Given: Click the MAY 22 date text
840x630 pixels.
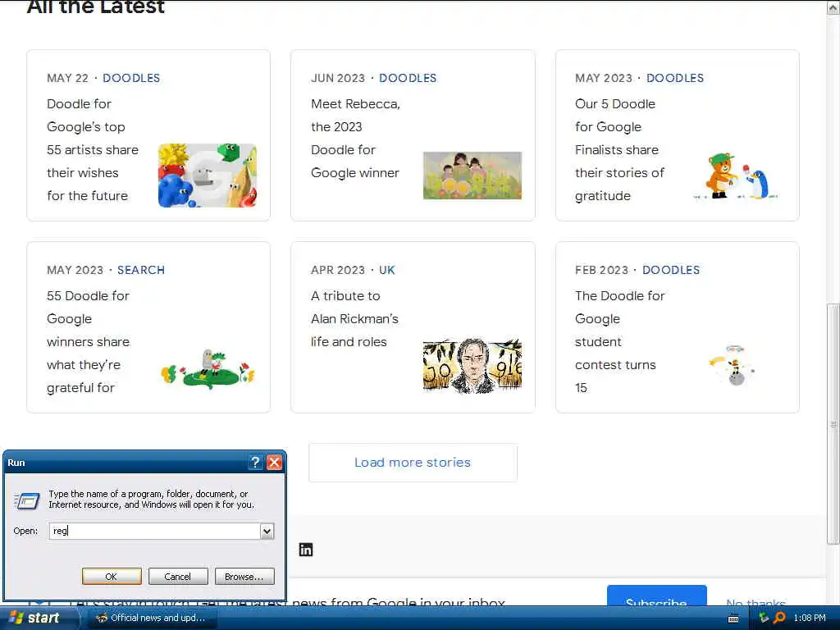Looking at the screenshot, I should point(67,78).
